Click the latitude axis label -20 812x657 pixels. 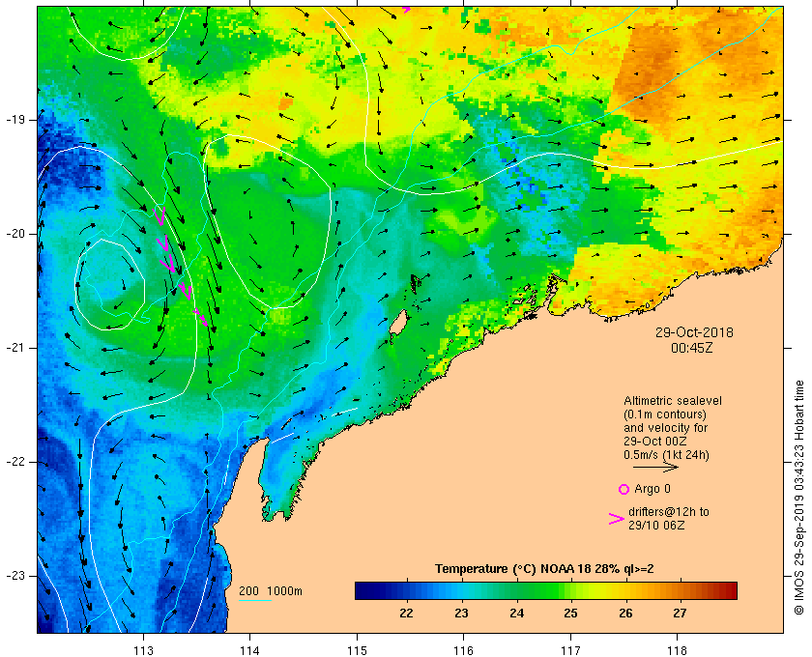[x=14, y=234]
